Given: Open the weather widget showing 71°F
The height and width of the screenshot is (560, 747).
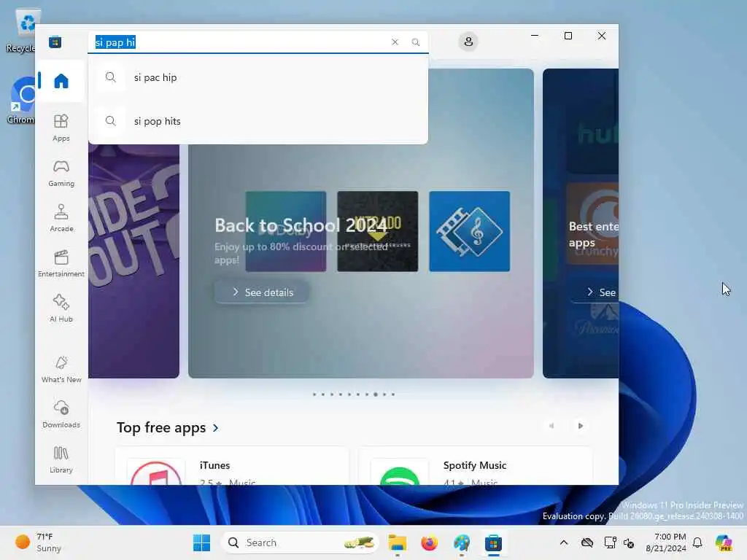Looking at the screenshot, I should point(38,542).
